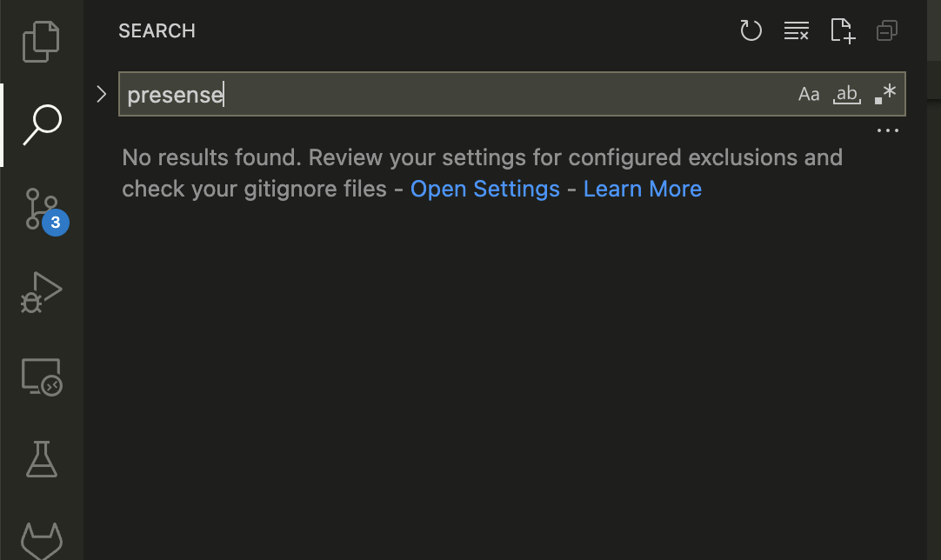
Task: Click the Collapse All results icon
Action: [887, 30]
